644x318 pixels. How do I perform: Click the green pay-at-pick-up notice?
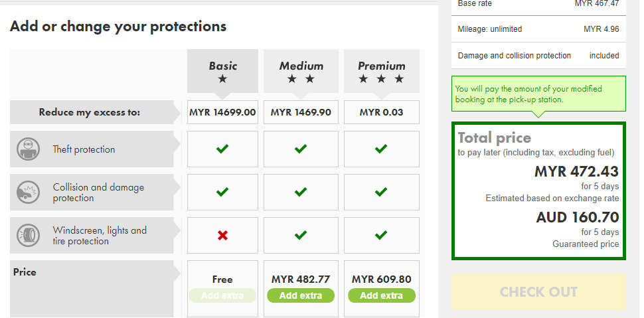click(x=538, y=94)
